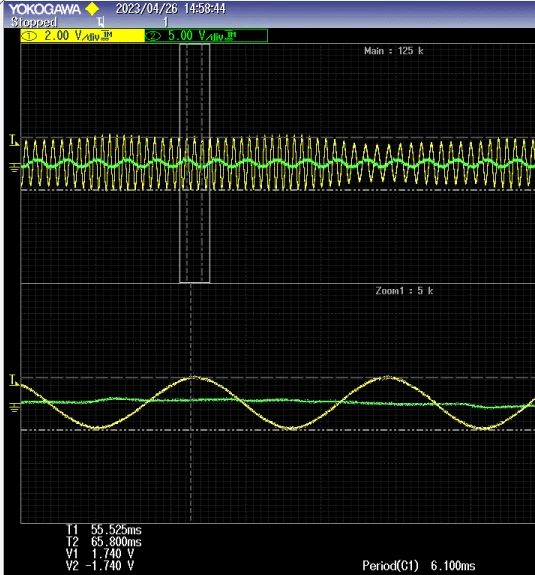Click the T1 55.525ms cursor readout

[x=104, y=530]
